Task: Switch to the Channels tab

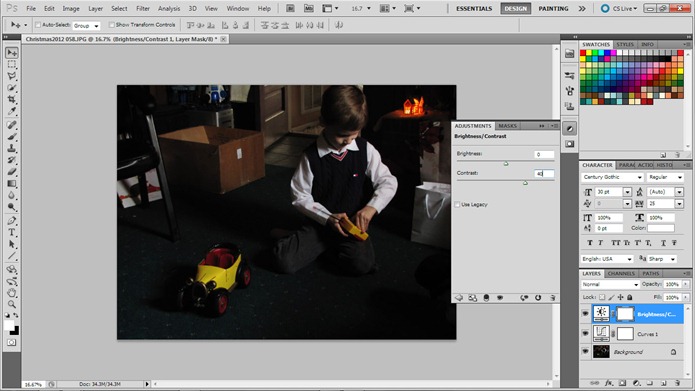Action: 621,274
